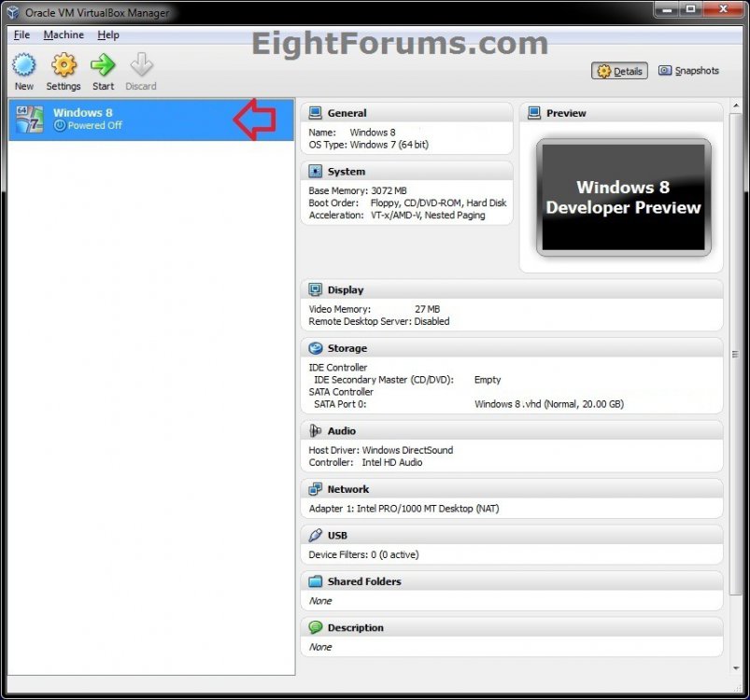Image resolution: width=750 pixels, height=700 pixels.
Task: Click the 'Powered Off' status text
Action: tap(94, 126)
